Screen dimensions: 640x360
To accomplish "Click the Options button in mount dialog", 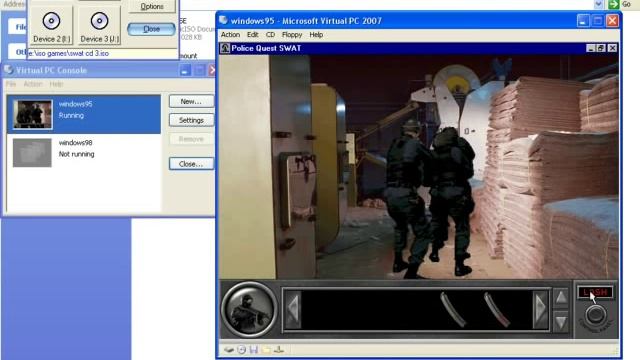I will point(152,6).
